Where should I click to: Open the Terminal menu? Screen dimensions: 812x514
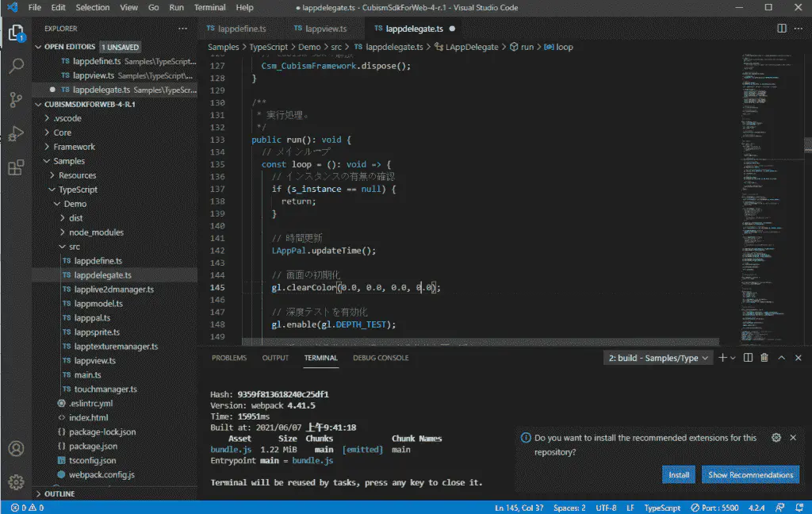tap(209, 7)
